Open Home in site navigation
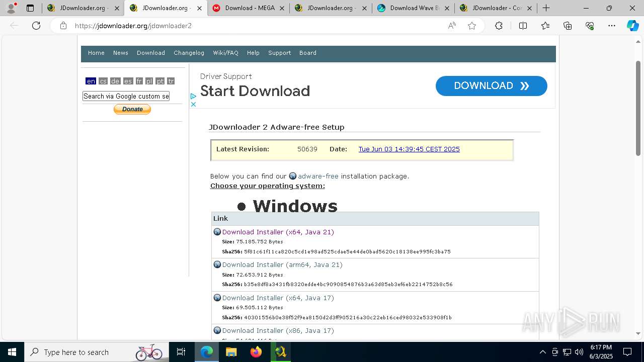The image size is (644, 362). pyautogui.click(x=96, y=53)
